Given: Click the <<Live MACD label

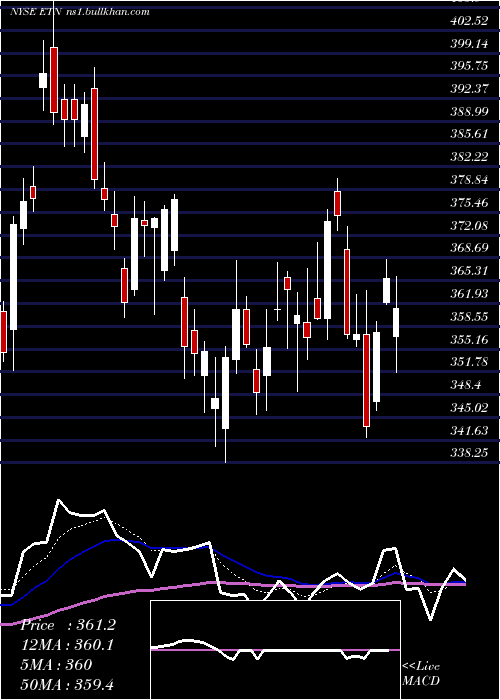Looking at the screenshot, I should [421, 673].
